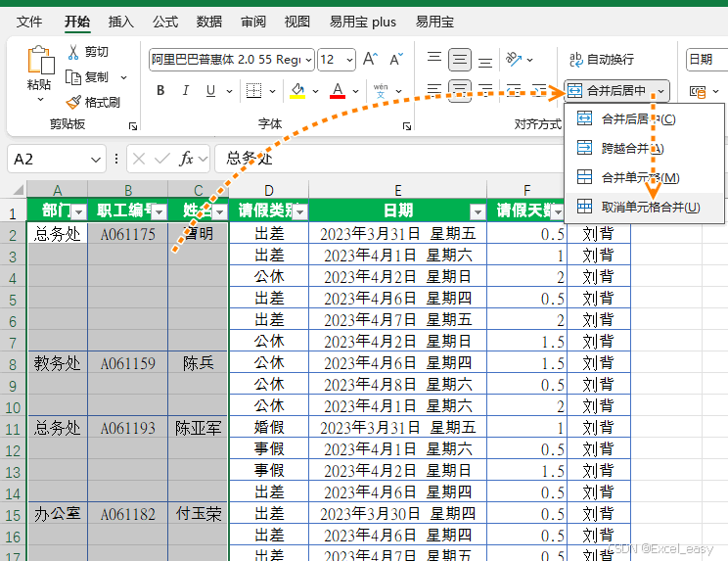Open the Name Box dropdown
Image resolution: width=728 pixels, height=561 pixels.
tap(96, 160)
